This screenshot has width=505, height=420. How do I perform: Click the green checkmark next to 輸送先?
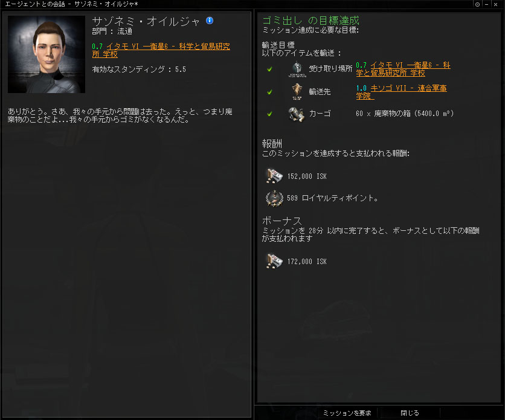click(x=269, y=92)
